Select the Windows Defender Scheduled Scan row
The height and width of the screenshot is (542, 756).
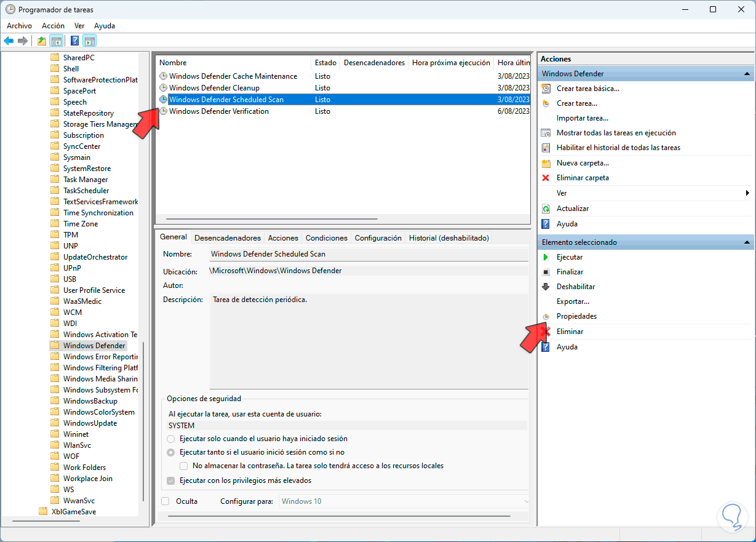[x=342, y=100]
